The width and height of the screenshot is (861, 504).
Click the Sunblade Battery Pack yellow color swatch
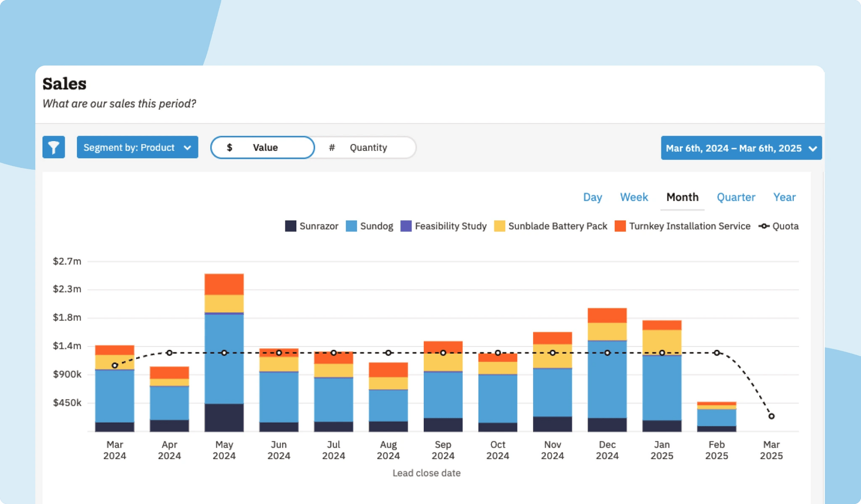[499, 226]
